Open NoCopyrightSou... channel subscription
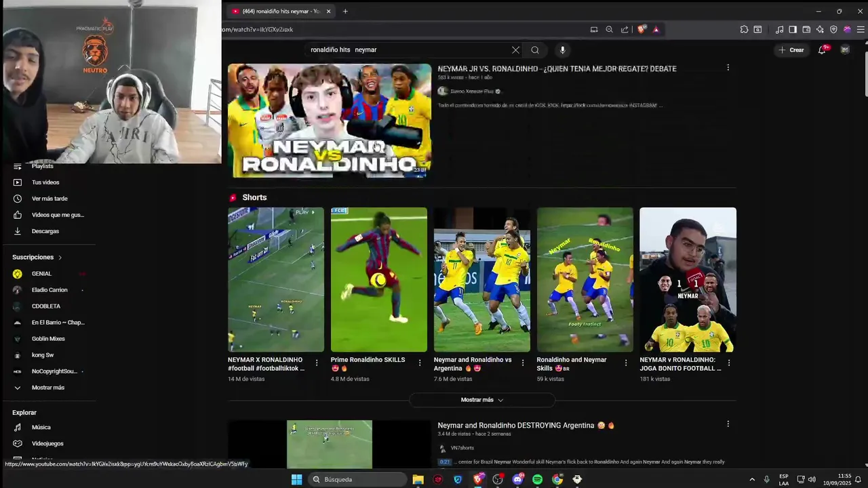This screenshot has width=868, height=488. [54, 371]
